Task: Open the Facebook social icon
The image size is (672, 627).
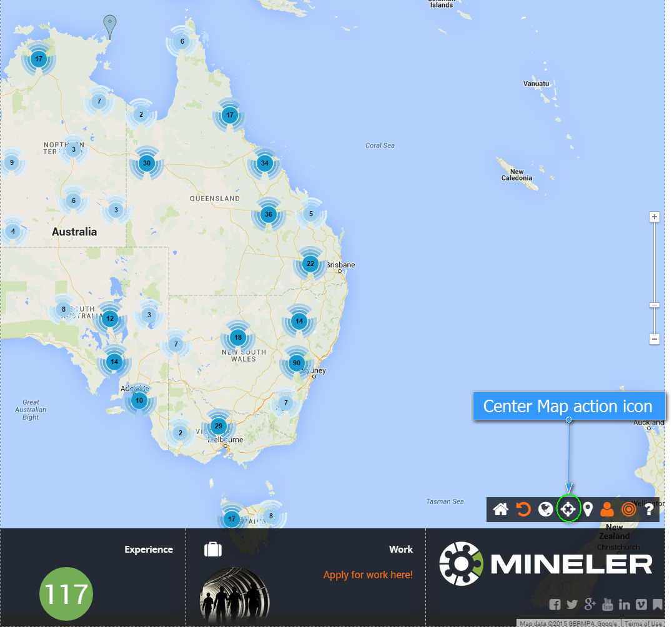Action: 555,604
